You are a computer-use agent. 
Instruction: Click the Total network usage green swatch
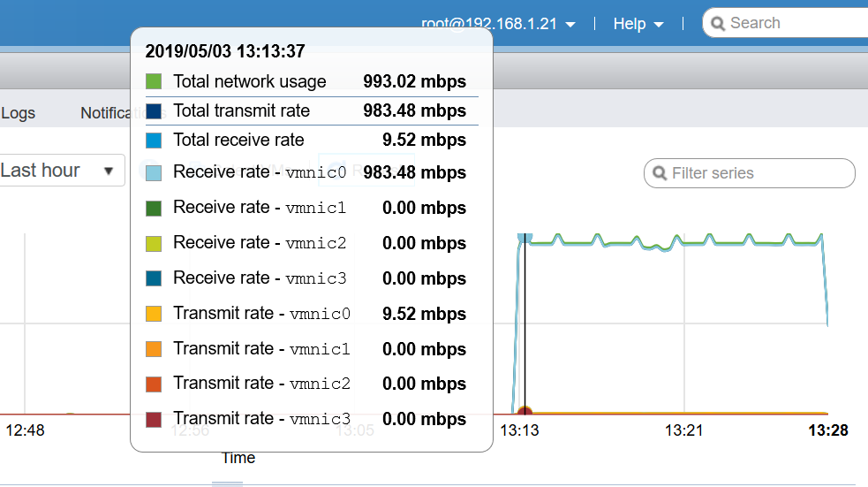point(154,82)
